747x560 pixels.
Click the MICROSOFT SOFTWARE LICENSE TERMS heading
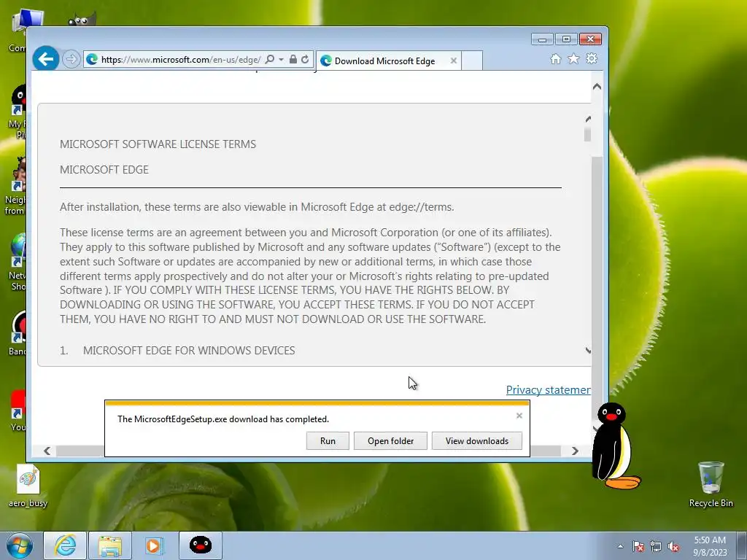point(158,144)
